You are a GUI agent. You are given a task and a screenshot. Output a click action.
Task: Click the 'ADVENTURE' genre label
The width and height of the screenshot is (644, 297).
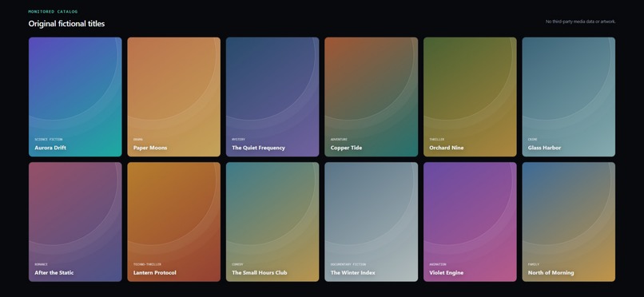tap(339, 140)
